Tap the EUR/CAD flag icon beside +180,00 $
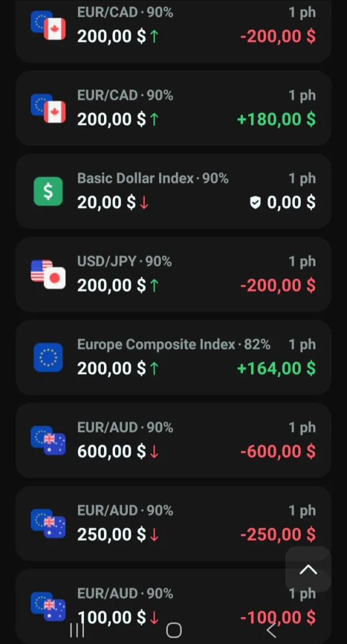 point(48,108)
